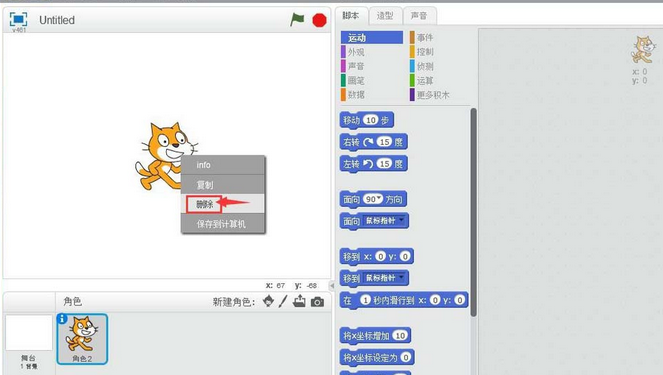This screenshot has height=375, width=663.
Task: Click the left-turn arrow icon in 左转 block
Action: tap(368, 164)
